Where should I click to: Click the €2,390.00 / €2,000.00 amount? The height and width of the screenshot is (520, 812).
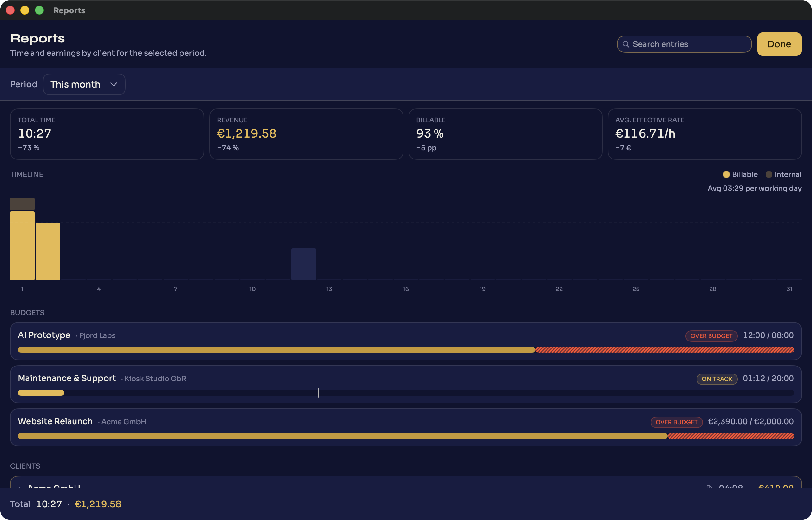pos(751,422)
